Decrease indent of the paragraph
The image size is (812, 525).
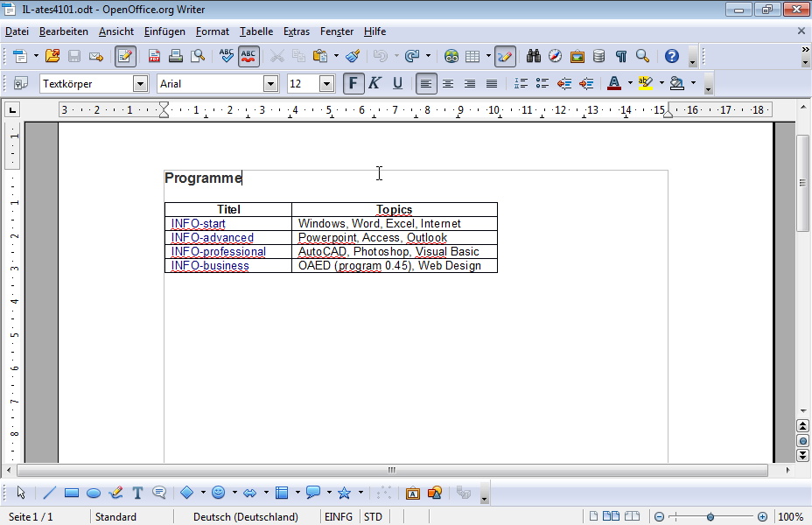tap(564, 83)
